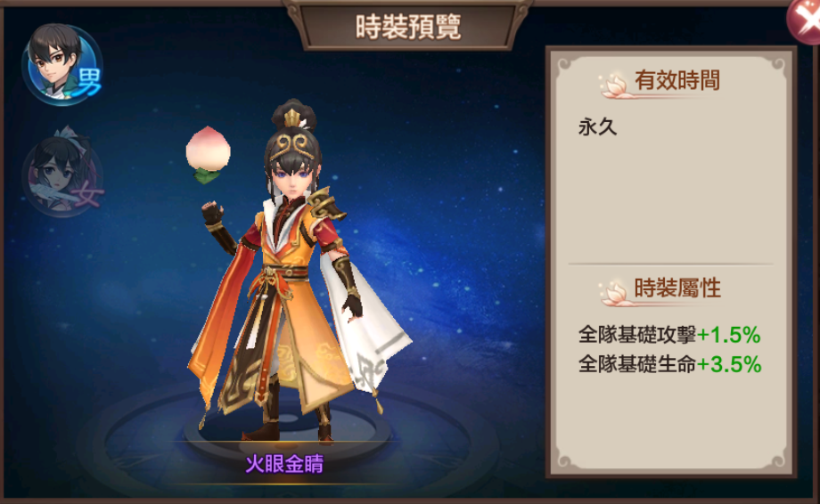Screen dimensions: 820x504
Task: Click the lotus icon beside 時裝屬性
Action: tap(613, 294)
